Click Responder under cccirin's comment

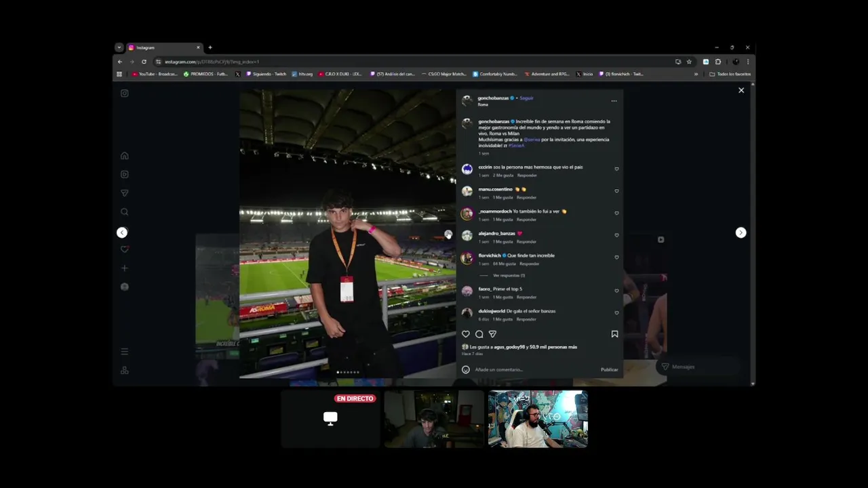click(526, 176)
